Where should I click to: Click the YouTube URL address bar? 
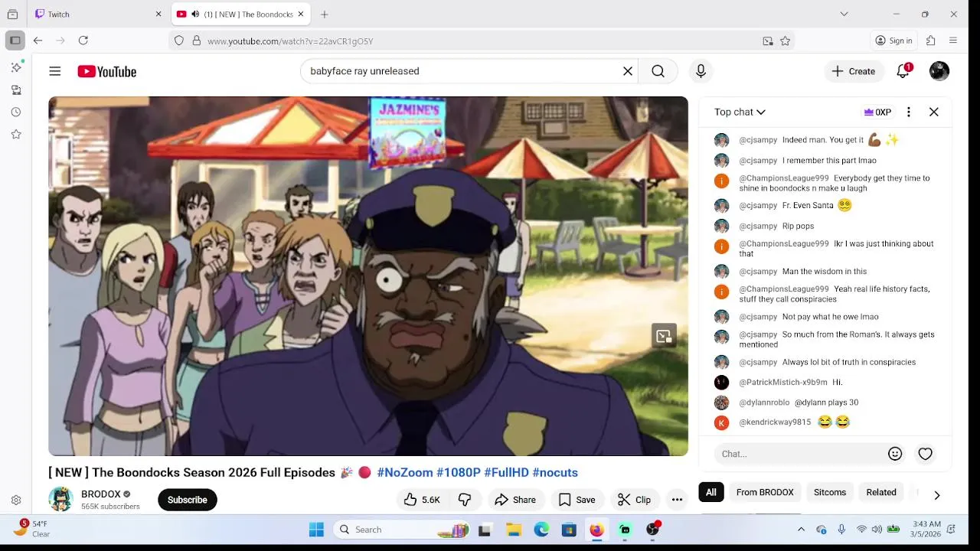click(482, 41)
